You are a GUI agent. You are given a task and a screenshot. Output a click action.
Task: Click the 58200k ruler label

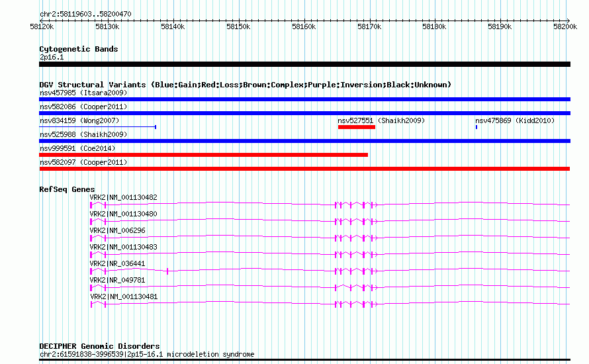pyautogui.click(x=565, y=26)
